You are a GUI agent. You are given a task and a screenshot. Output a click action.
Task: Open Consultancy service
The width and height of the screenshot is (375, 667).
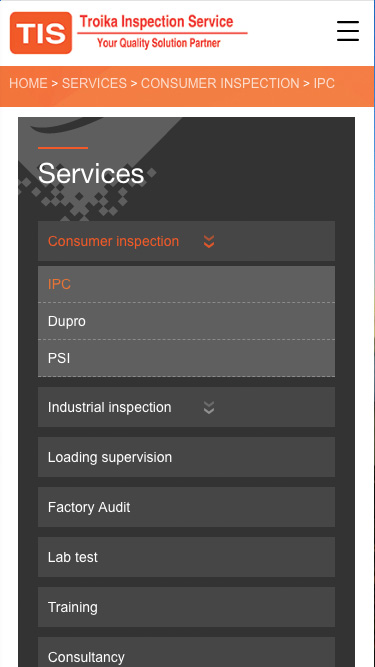pyautogui.click(x=186, y=652)
